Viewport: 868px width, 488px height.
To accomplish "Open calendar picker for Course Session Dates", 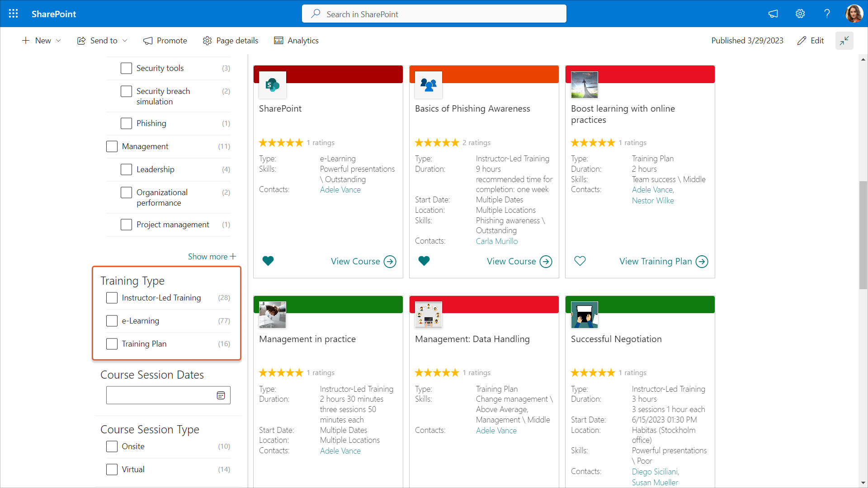I will 221,395.
